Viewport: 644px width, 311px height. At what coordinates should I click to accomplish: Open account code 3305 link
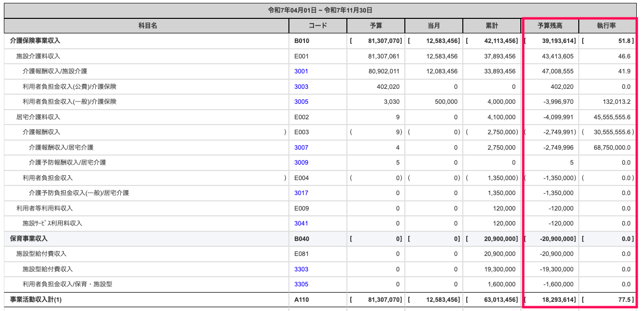coord(301,284)
